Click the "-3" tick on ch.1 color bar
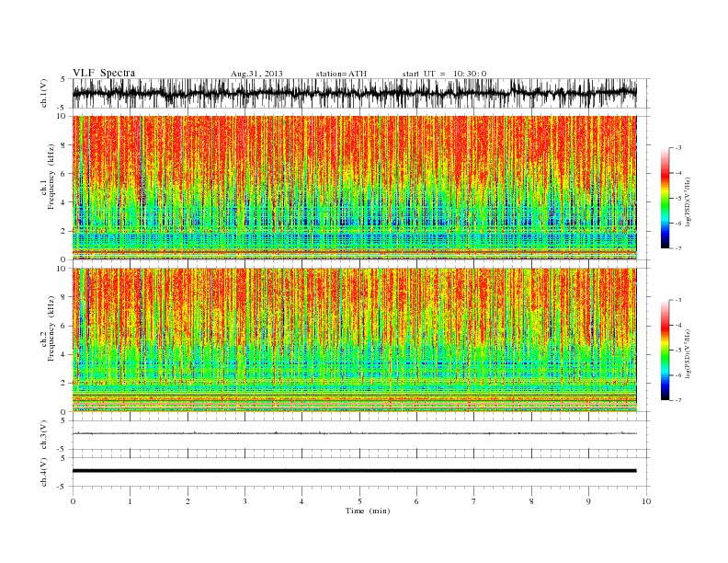 (678, 148)
